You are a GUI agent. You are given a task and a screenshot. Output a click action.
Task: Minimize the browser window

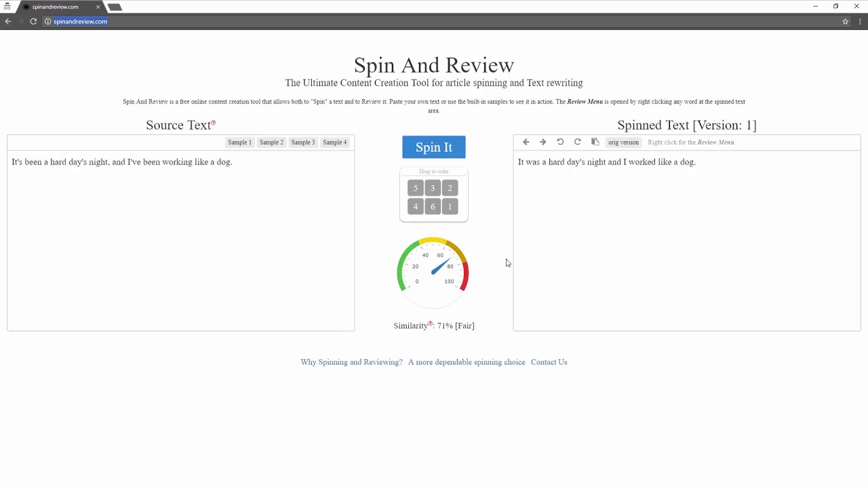point(815,6)
